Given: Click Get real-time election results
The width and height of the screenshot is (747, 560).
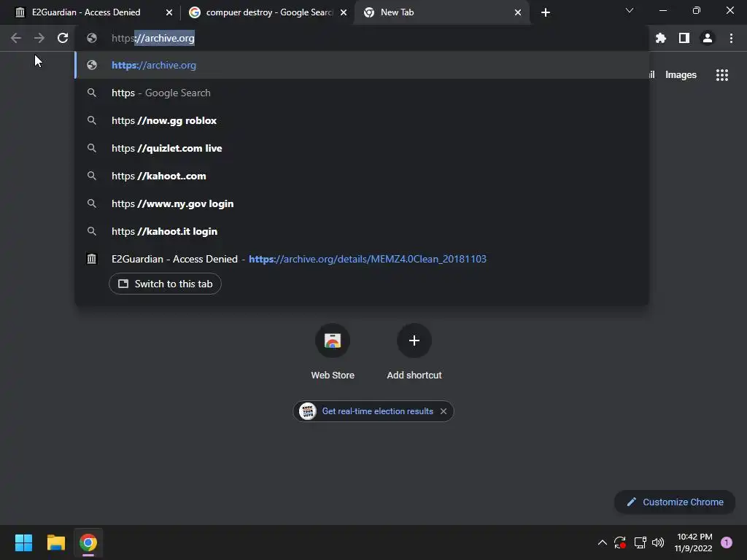Looking at the screenshot, I should click(x=377, y=411).
